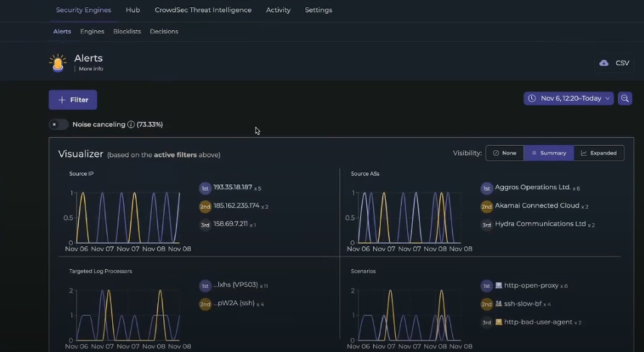
Task: Open the Security Engines tab
Action: [x=84, y=10]
